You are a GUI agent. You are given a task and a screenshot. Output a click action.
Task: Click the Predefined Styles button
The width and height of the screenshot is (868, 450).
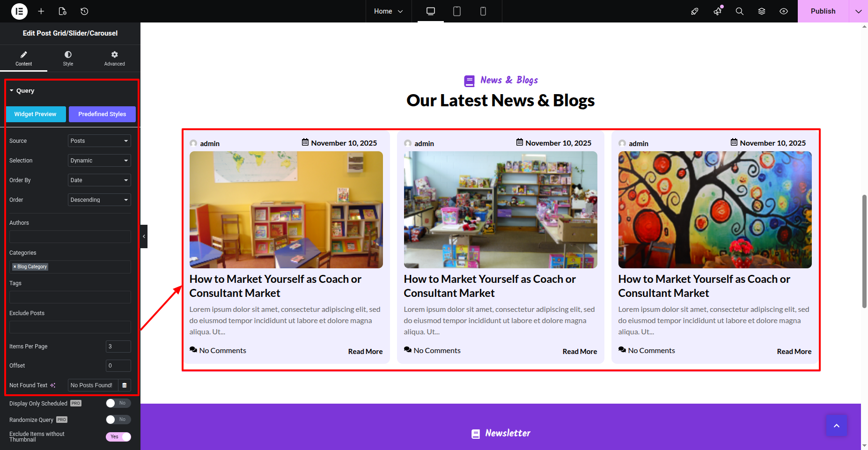[x=102, y=114]
